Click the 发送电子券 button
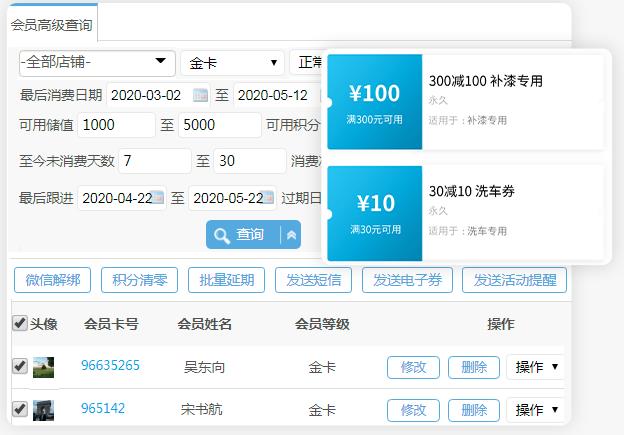This screenshot has width=624, height=435. tap(408, 280)
